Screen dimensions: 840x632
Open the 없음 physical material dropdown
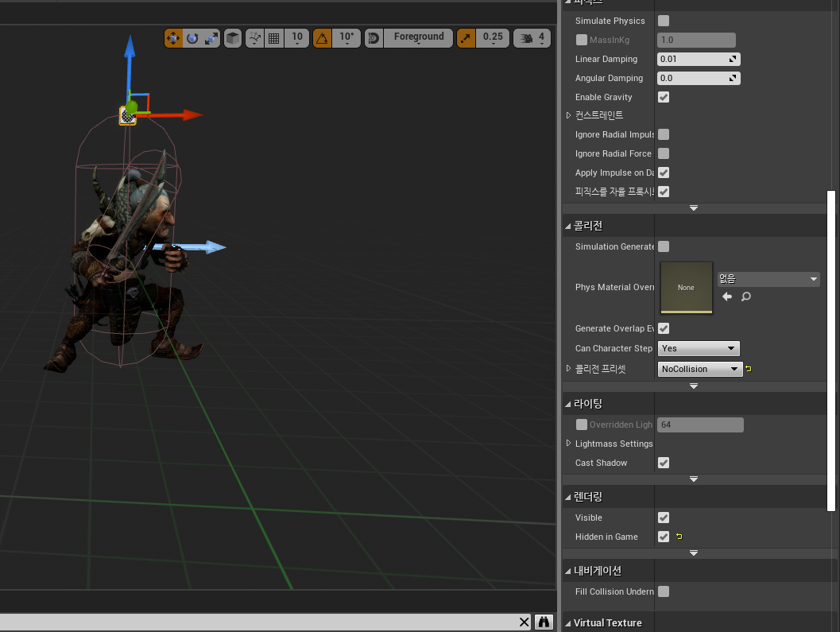click(x=768, y=279)
